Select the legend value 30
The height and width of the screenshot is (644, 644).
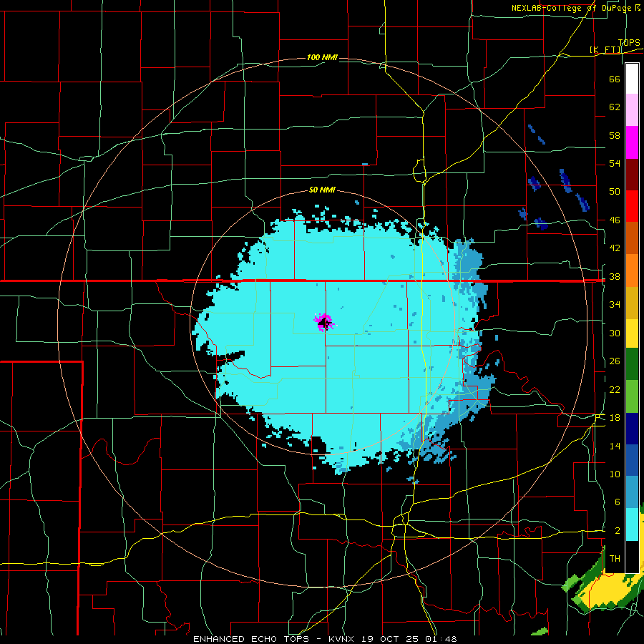click(615, 333)
